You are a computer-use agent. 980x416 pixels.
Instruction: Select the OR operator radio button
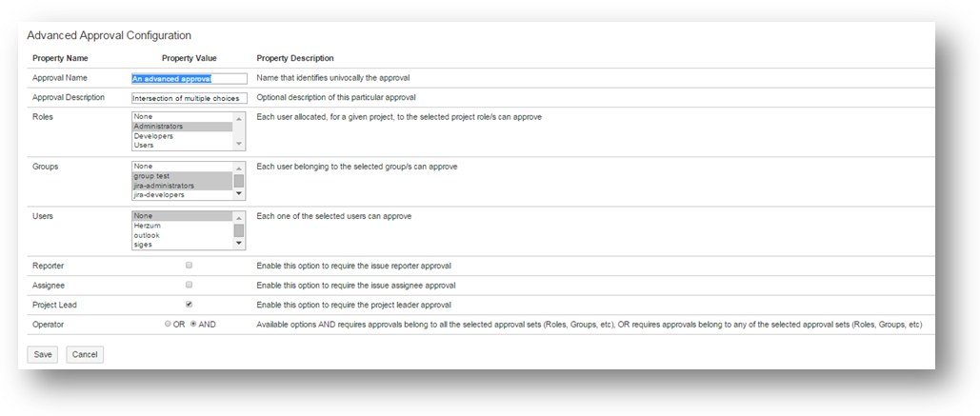tap(169, 325)
